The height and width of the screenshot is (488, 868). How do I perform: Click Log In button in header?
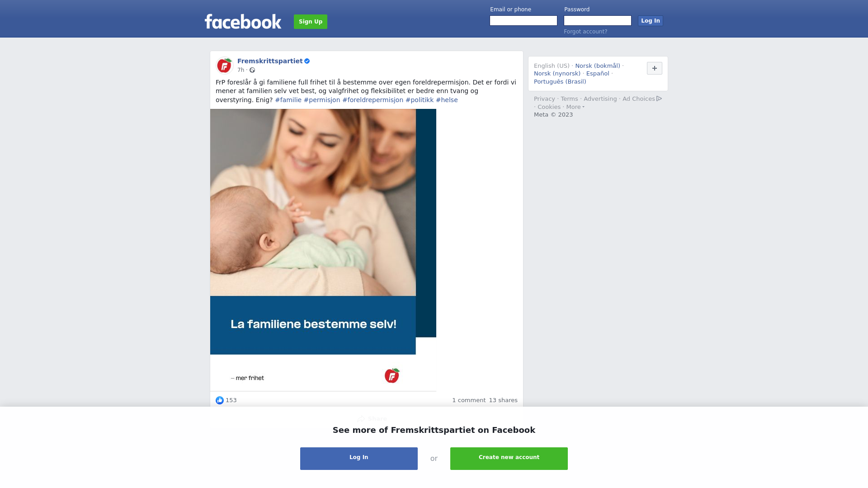pyautogui.click(x=650, y=21)
